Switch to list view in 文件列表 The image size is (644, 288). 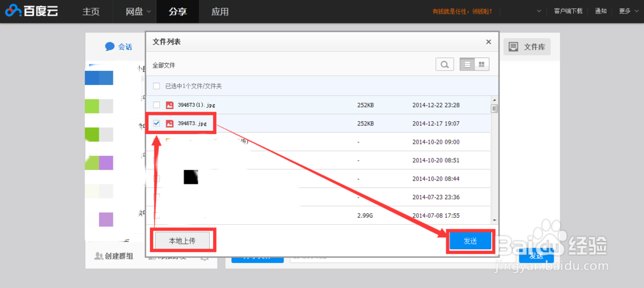(467, 64)
